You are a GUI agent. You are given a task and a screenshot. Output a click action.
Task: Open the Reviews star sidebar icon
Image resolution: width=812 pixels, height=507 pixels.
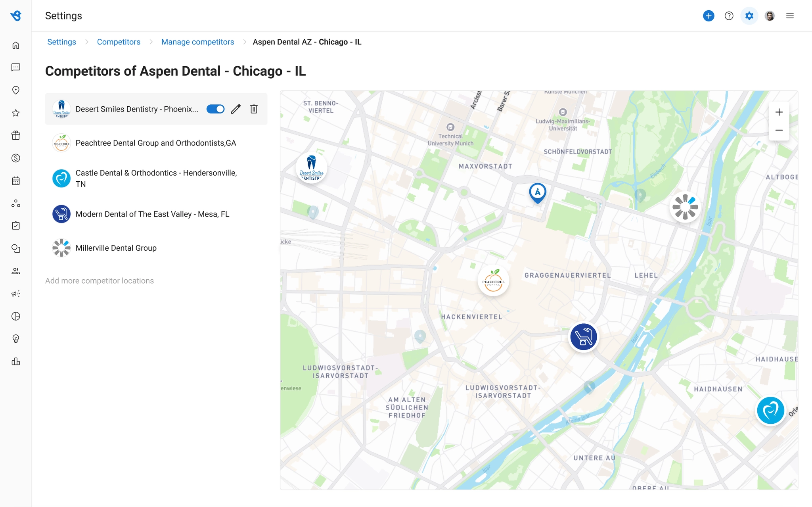point(16,113)
